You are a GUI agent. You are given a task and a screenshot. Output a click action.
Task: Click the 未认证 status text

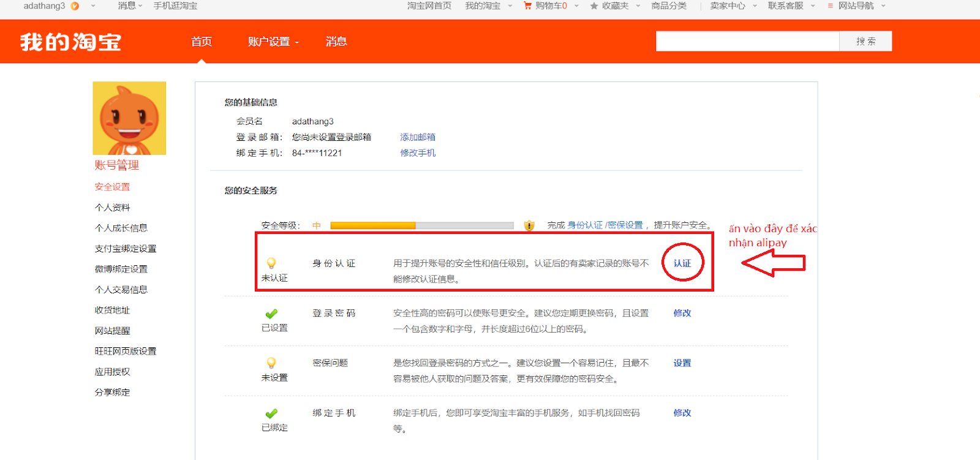click(x=274, y=278)
